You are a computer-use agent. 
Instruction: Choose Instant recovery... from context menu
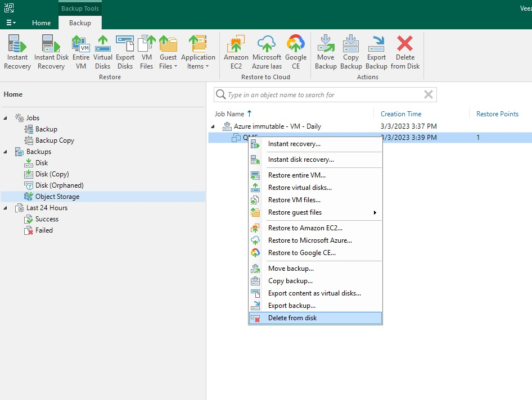(x=315, y=144)
